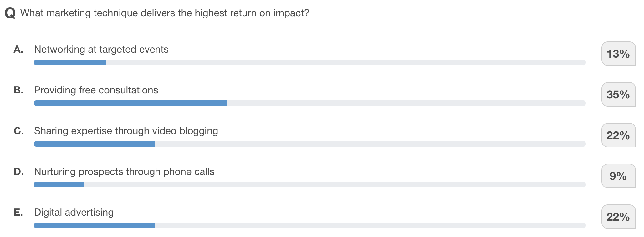Click the Q question icon
The width and height of the screenshot is (644, 237).
(10, 13)
